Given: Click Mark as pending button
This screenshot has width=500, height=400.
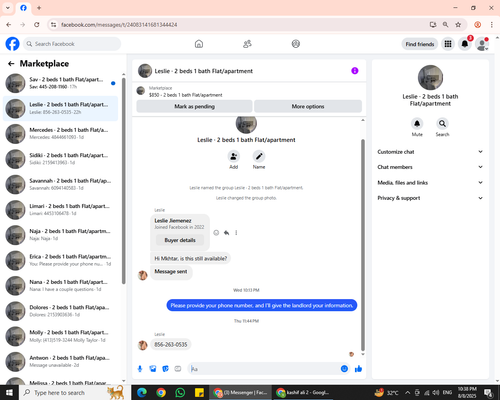Looking at the screenshot, I should tap(194, 106).
